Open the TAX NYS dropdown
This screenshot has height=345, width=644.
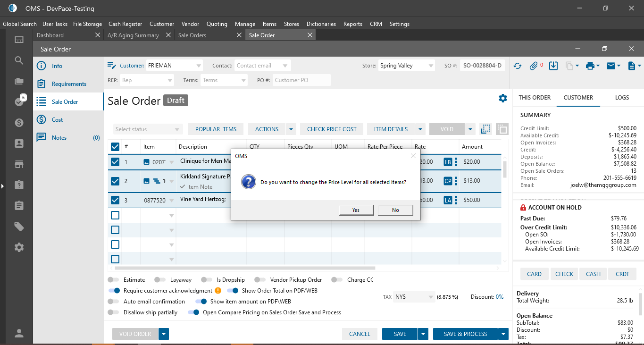414,297
